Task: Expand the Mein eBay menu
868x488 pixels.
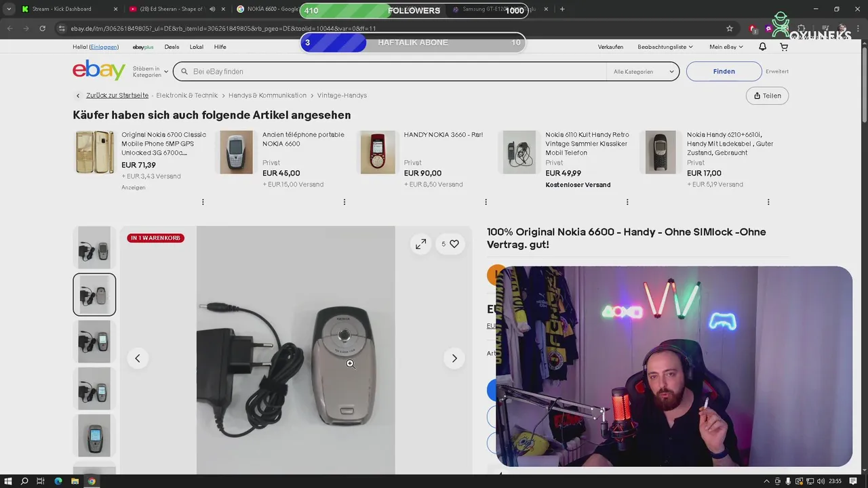Action: 726,47
